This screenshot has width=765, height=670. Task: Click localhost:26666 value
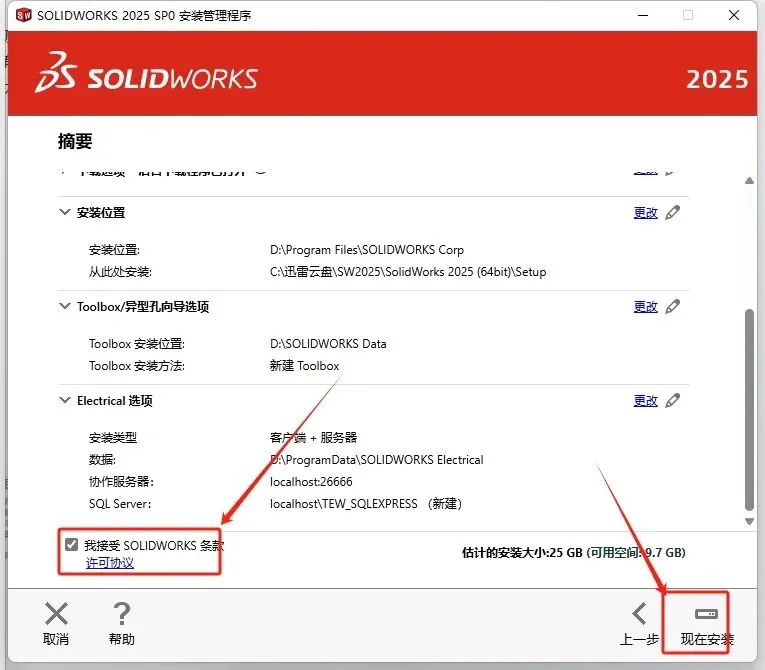[x=311, y=482]
